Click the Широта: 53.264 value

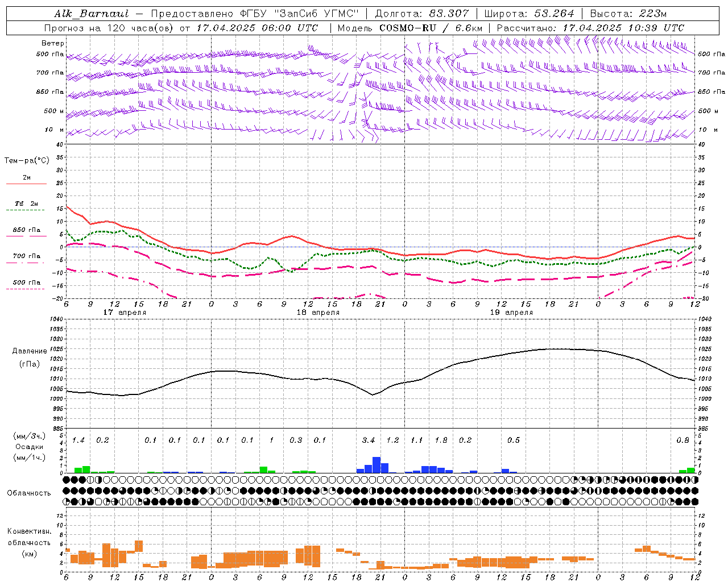pyautogui.click(x=529, y=14)
